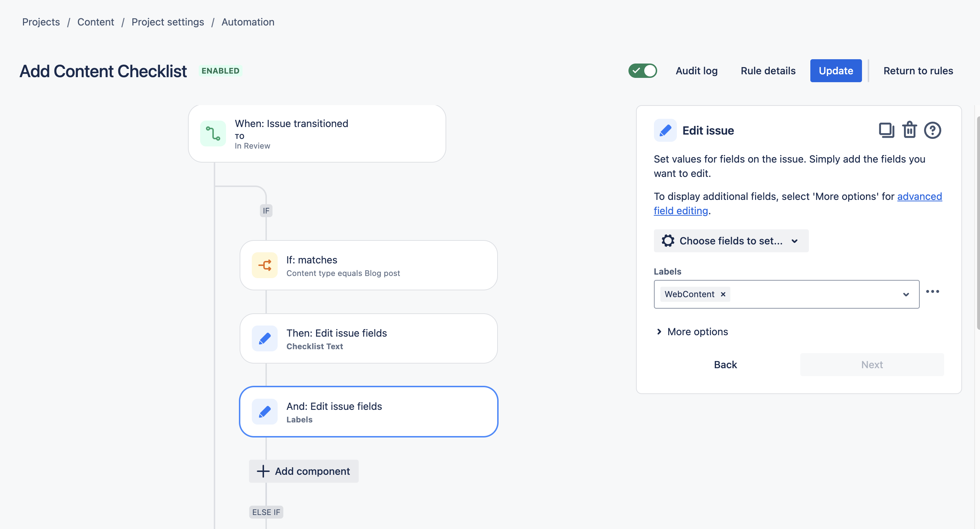Open Rule details
The height and width of the screenshot is (529, 980).
[768, 71]
